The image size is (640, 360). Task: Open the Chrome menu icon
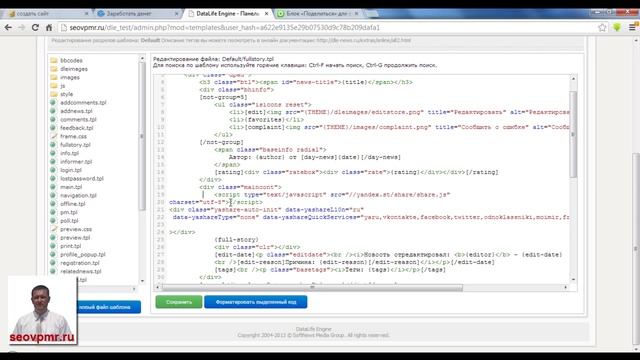click(632, 27)
